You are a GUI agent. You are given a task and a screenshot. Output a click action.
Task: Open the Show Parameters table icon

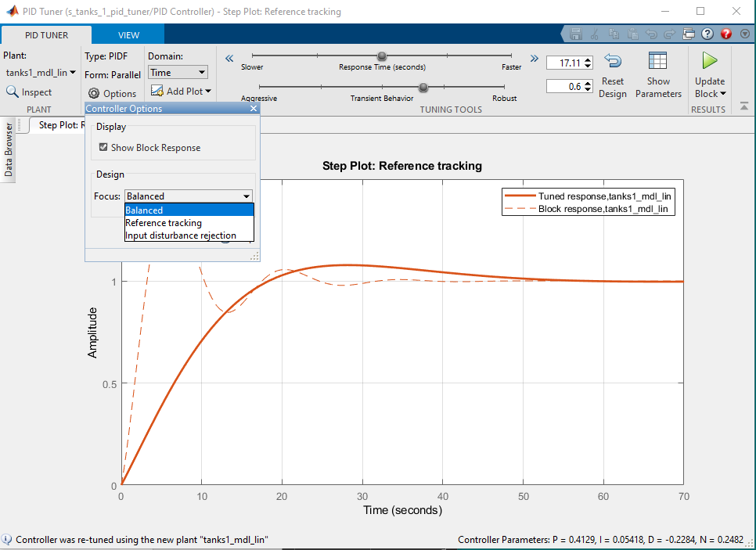pos(657,62)
